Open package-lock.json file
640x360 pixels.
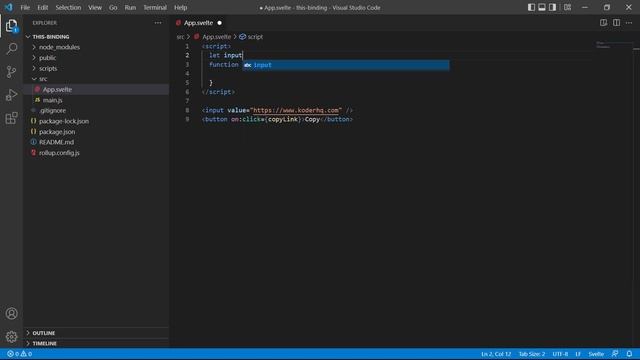pos(64,121)
